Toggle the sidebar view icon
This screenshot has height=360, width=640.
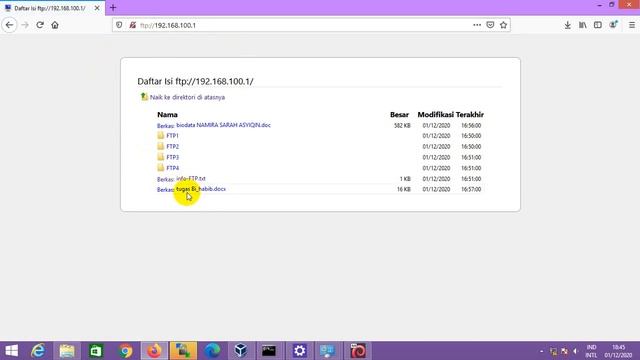click(598, 25)
